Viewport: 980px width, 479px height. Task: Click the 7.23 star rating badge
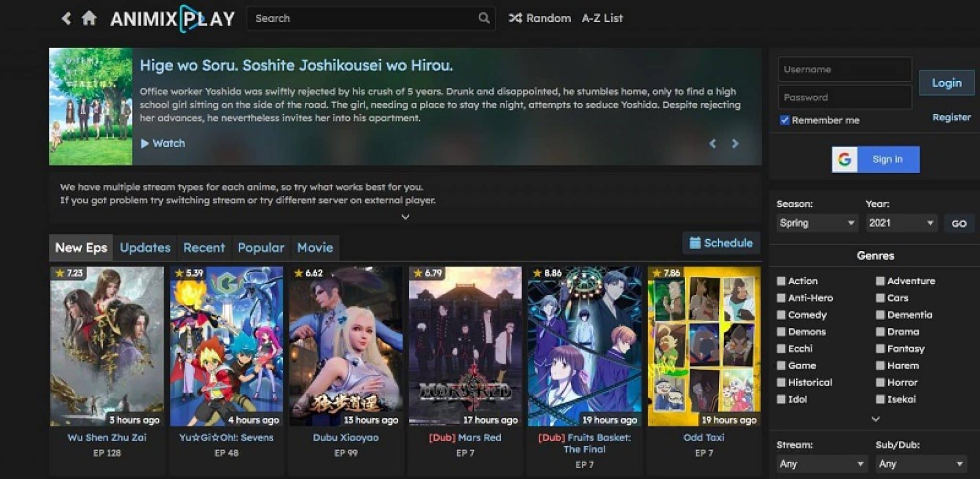pyautogui.click(x=69, y=273)
